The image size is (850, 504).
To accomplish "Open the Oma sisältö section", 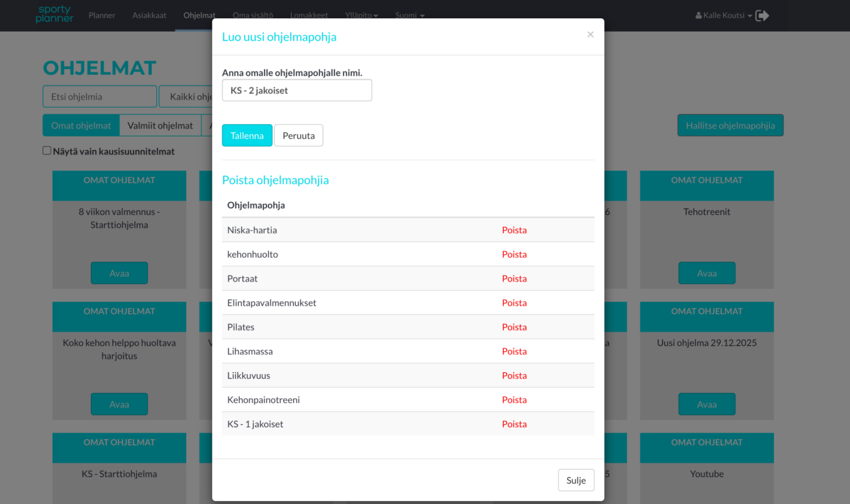I will pyautogui.click(x=253, y=15).
